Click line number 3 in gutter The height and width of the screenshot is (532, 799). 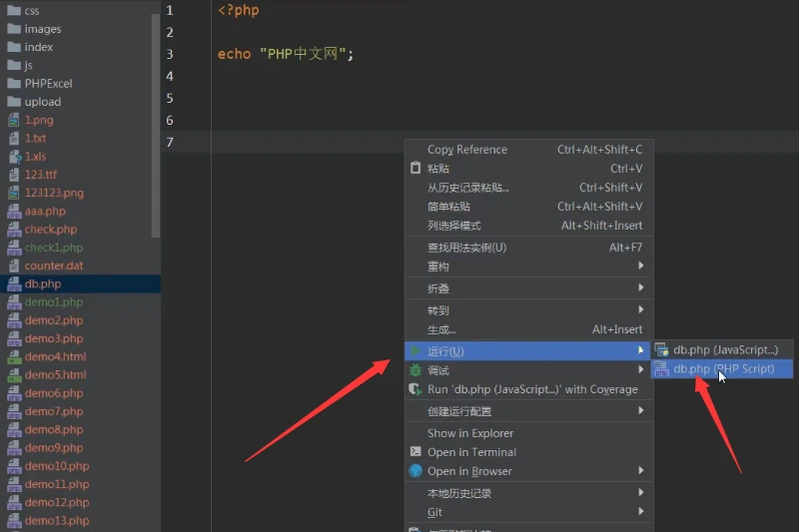point(170,54)
